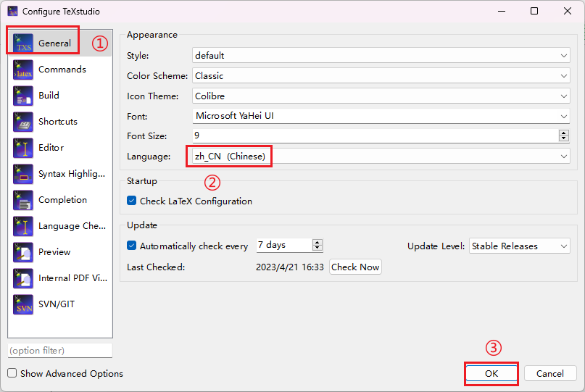The width and height of the screenshot is (585, 392).
Task: Click the Shortcuts keyboard icon
Action: click(23, 122)
